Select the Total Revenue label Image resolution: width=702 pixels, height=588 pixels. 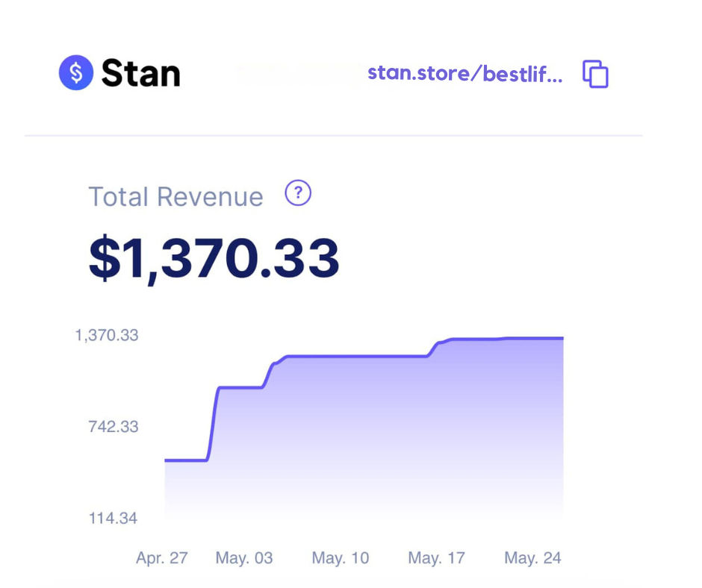click(175, 196)
